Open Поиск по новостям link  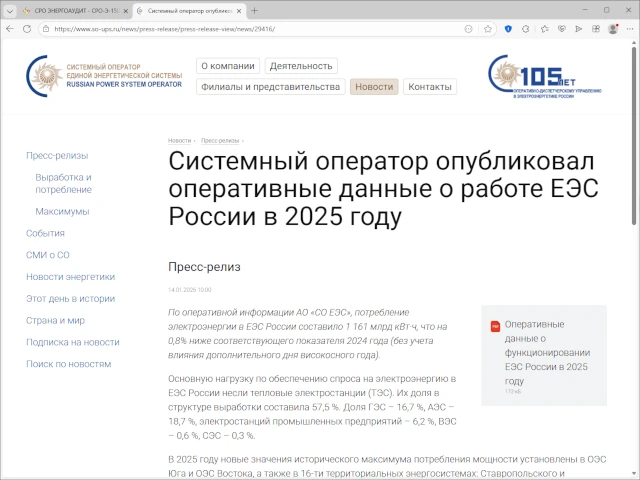point(69,364)
